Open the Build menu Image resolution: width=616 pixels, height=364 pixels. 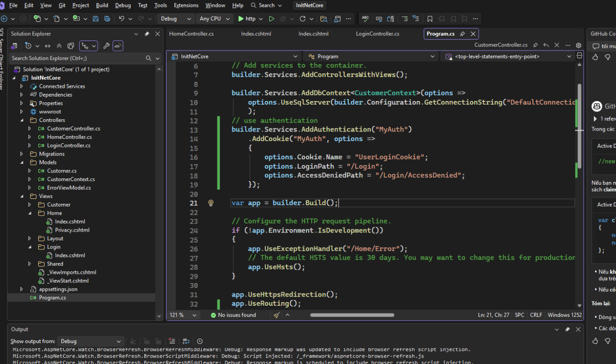click(x=102, y=5)
